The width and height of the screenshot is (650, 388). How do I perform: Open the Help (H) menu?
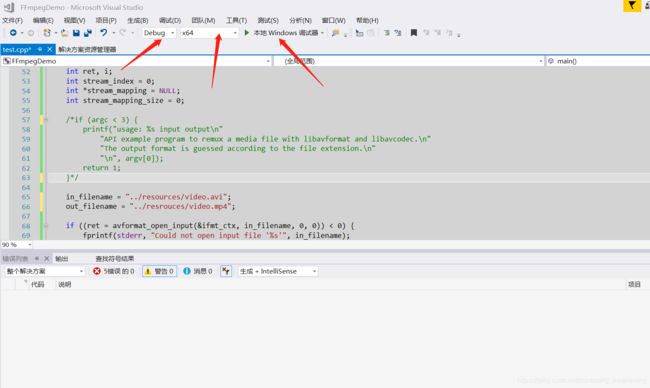(367, 20)
